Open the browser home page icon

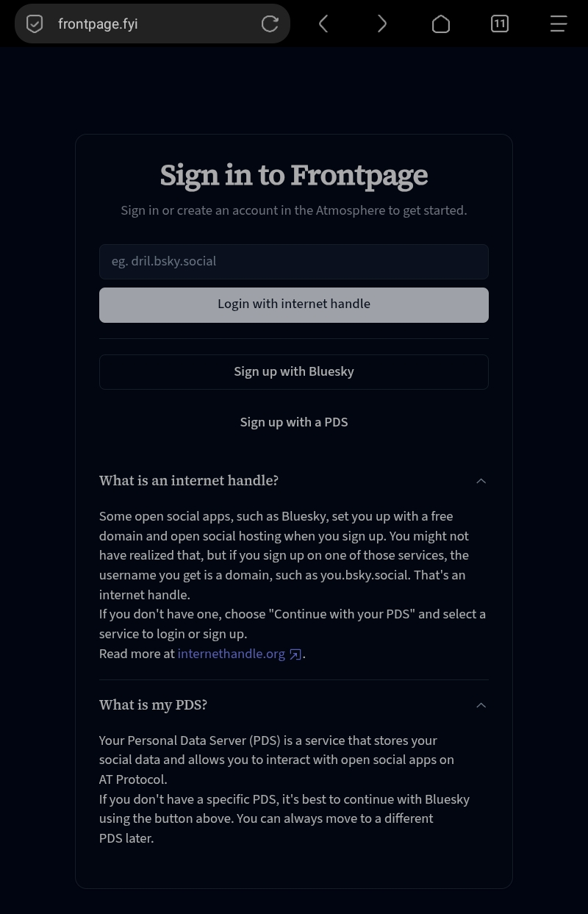click(441, 24)
